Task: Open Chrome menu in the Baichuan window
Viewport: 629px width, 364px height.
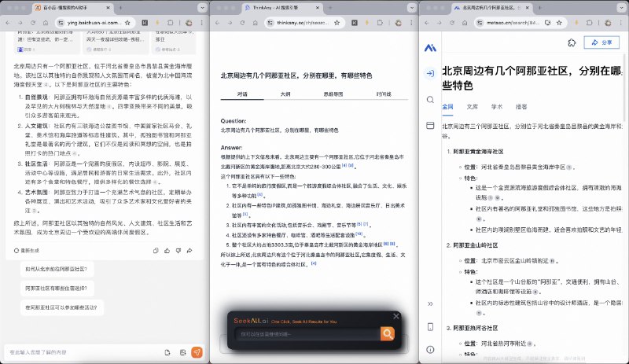Action: coord(202,23)
